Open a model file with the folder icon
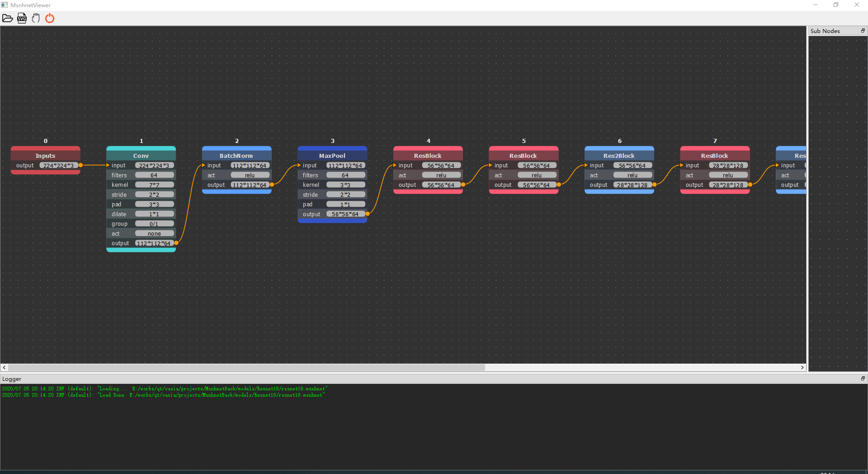 pyautogui.click(x=8, y=18)
